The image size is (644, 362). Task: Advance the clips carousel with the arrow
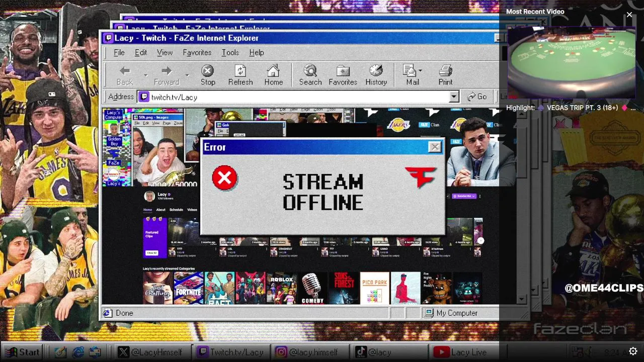480,241
